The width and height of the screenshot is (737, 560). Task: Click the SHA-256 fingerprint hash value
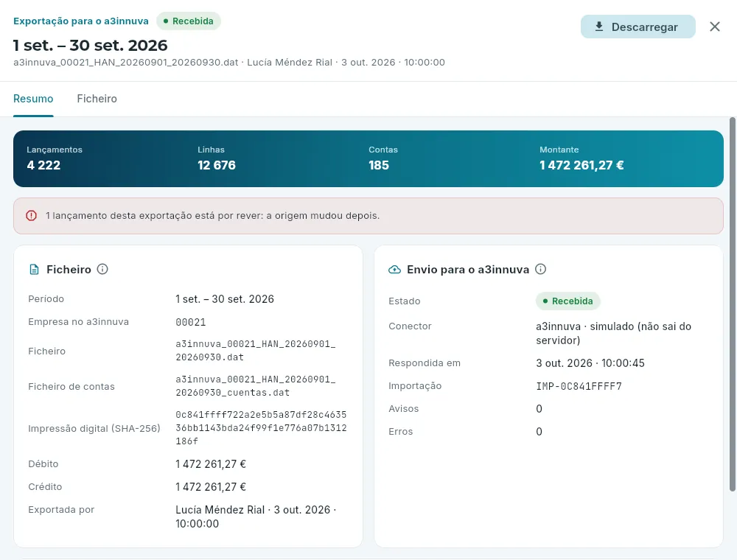coord(262,428)
